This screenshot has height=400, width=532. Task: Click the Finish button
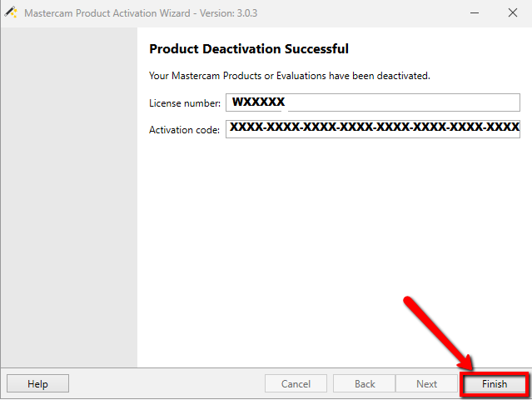point(495,383)
